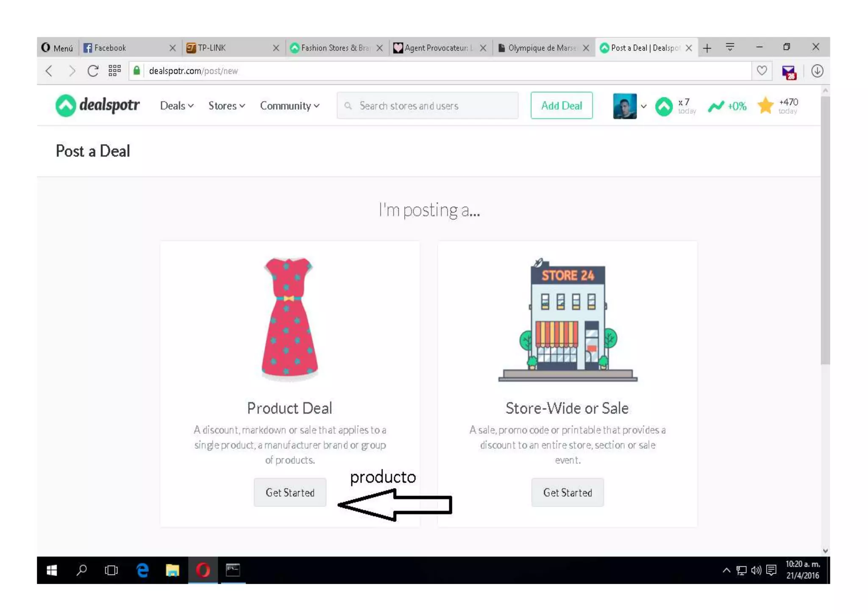Open the mail extension icon
Screen dimensions: 868x614
(789, 72)
